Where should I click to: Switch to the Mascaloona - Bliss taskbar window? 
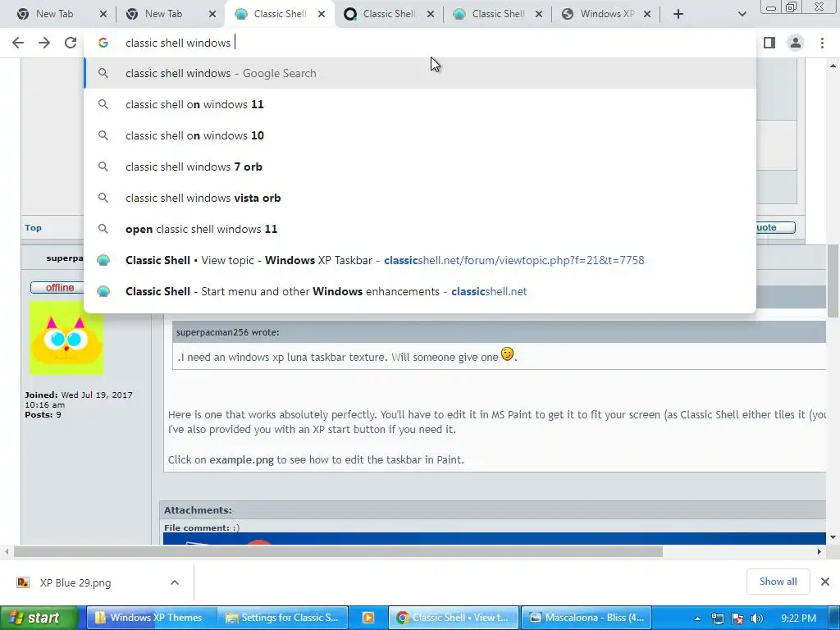tap(587, 618)
